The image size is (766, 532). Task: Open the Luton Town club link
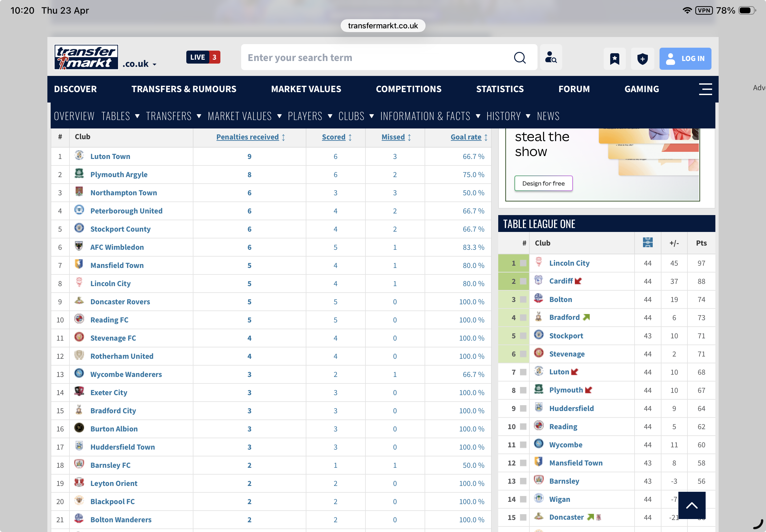pos(110,156)
